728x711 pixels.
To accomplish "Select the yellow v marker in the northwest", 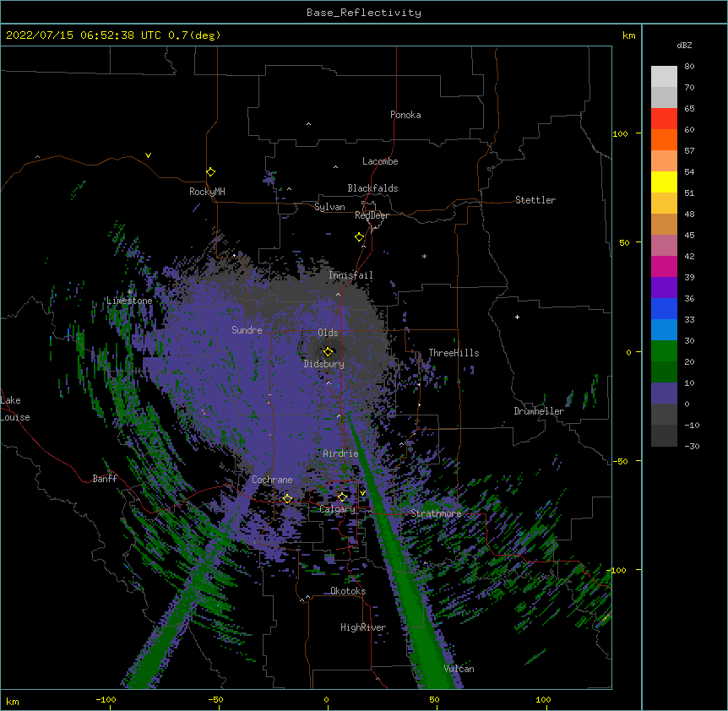I will [x=148, y=155].
